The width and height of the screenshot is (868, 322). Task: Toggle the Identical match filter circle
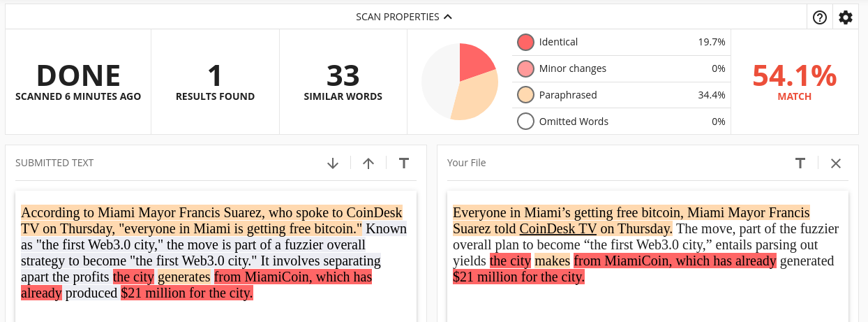point(525,42)
